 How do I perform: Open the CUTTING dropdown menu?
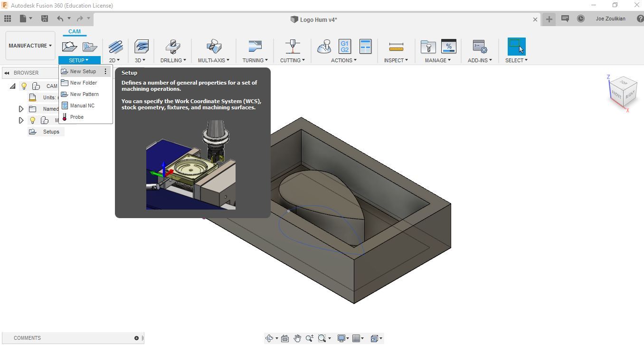[x=293, y=60]
